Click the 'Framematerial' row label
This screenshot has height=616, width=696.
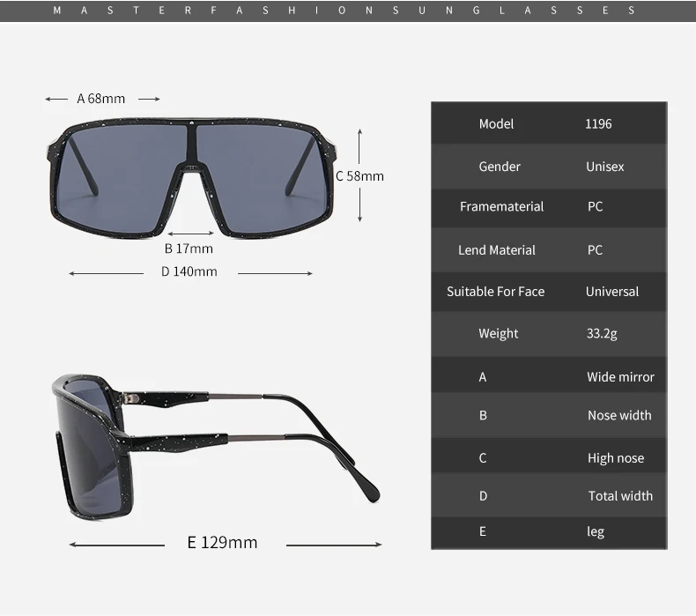pyautogui.click(x=501, y=206)
